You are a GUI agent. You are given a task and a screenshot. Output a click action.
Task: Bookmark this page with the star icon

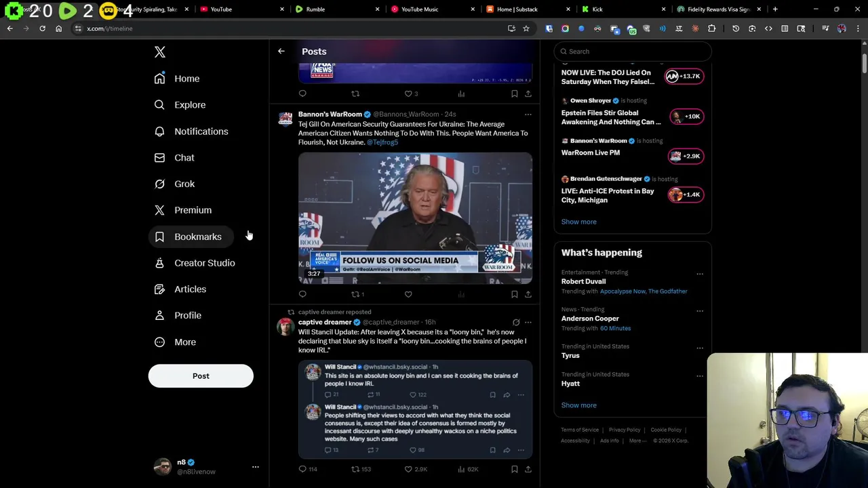point(526,28)
